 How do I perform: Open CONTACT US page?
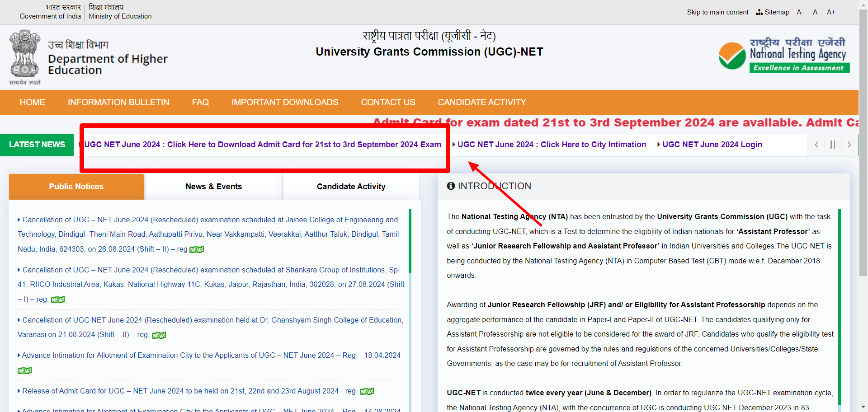(388, 103)
